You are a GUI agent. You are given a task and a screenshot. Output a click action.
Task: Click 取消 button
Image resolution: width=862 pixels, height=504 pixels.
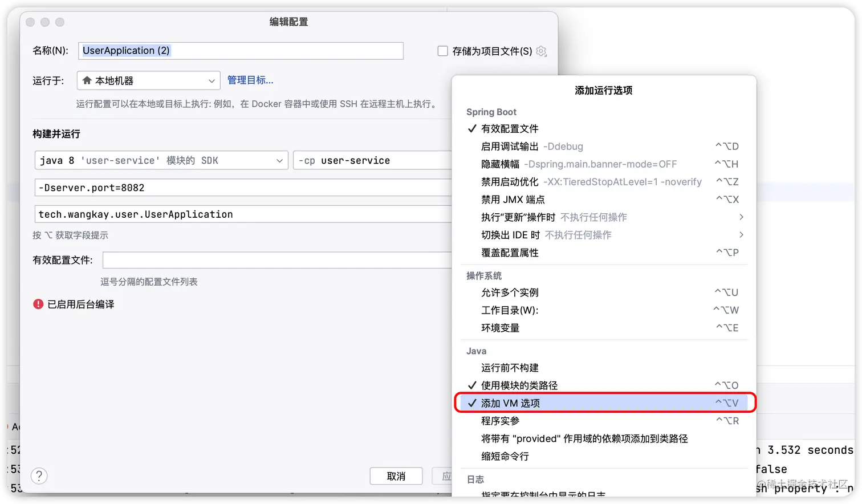coord(396,476)
